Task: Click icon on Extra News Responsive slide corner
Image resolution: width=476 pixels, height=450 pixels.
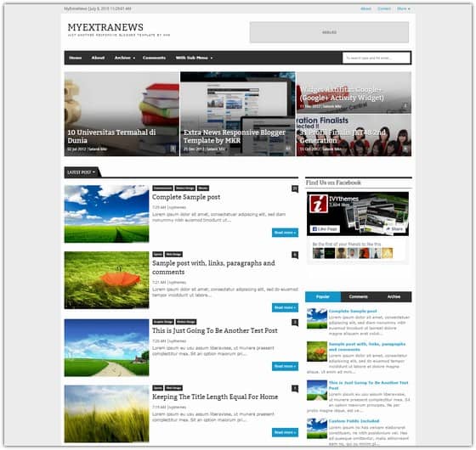Action: click(288, 149)
